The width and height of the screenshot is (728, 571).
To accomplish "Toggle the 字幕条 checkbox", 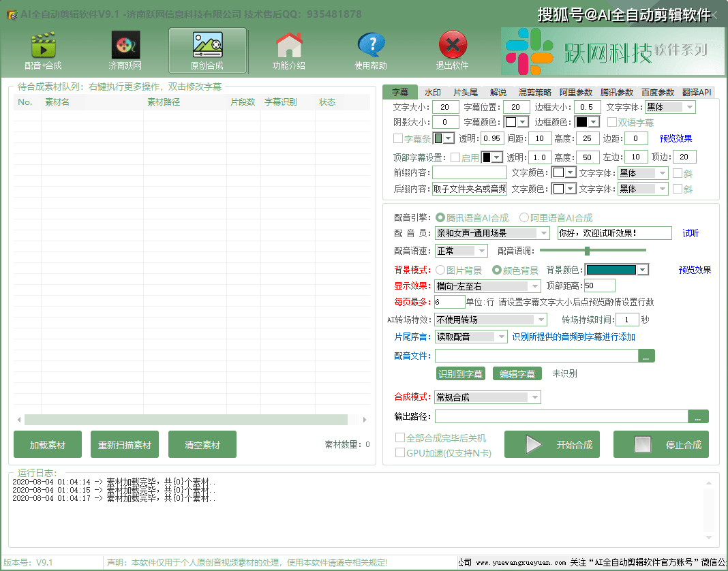I will pos(398,138).
